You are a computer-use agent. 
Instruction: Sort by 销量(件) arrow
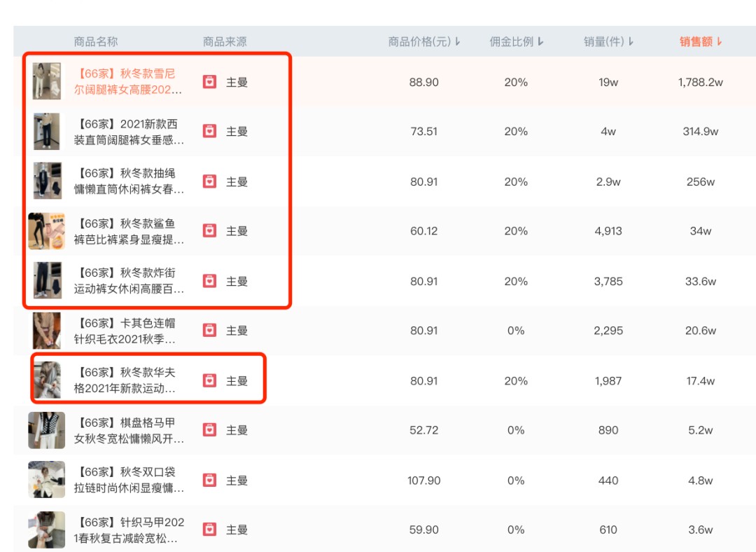pos(631,42)
